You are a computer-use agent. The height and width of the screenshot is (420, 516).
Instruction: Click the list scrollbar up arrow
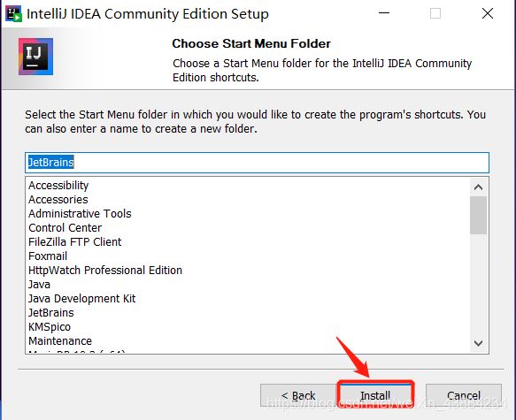tap(478, 187)
